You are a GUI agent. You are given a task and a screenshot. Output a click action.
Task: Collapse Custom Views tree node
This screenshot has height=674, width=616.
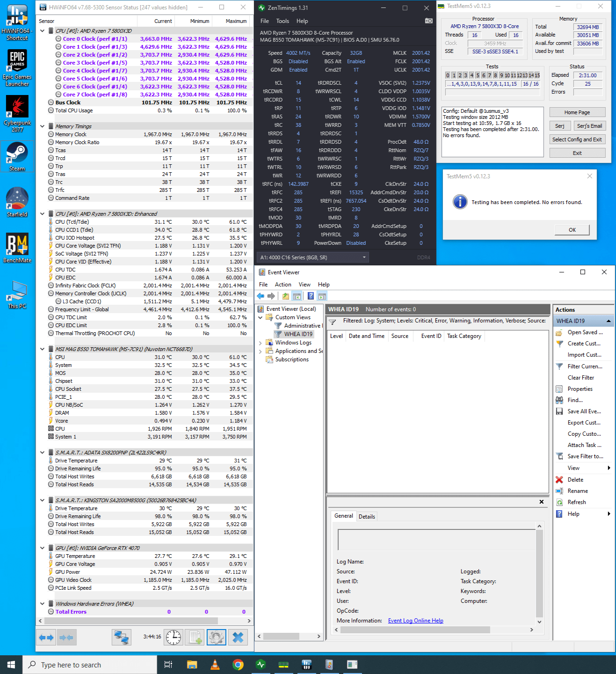[x=261, y=317]
